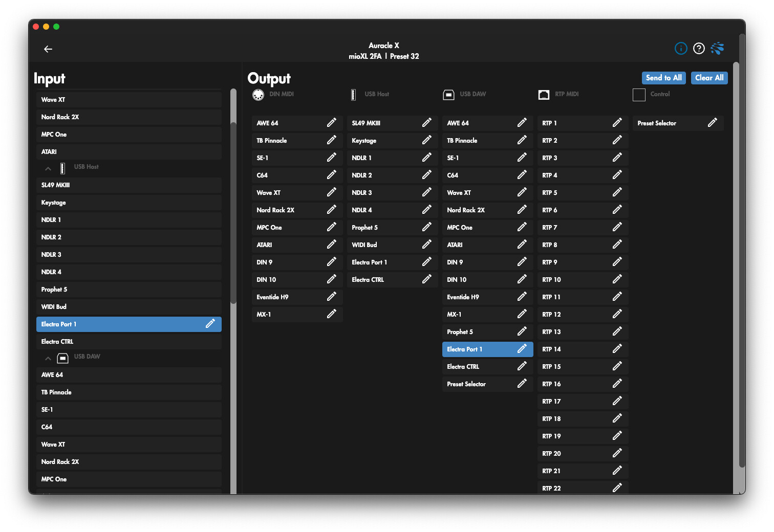Edit the RTP 1 output name

click(x=617, y=123)
